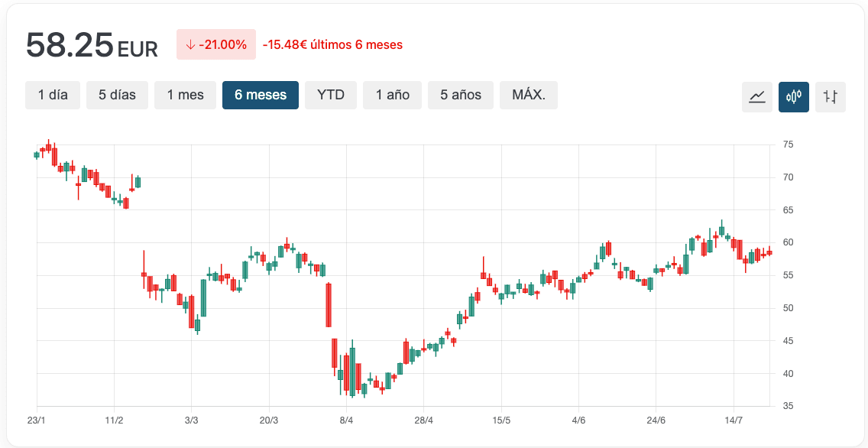Select the 1 día time range
The width and height of the screenshot is (868, 448).
(53, 95)
